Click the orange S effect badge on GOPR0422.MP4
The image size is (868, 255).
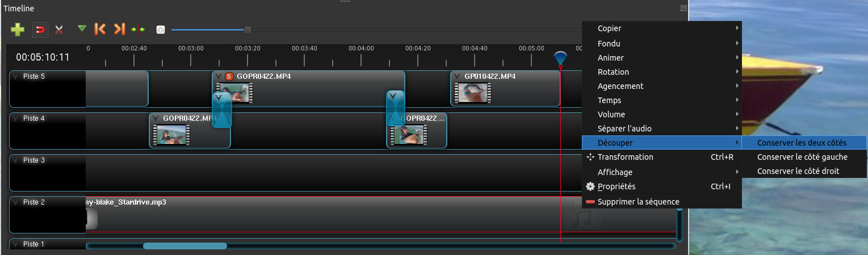[x=229, y=76]
